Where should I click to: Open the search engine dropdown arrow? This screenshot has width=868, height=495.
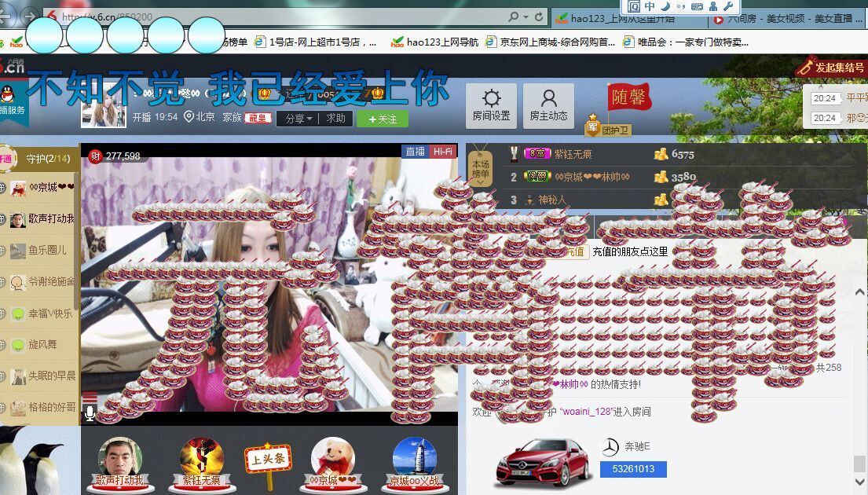526,16
